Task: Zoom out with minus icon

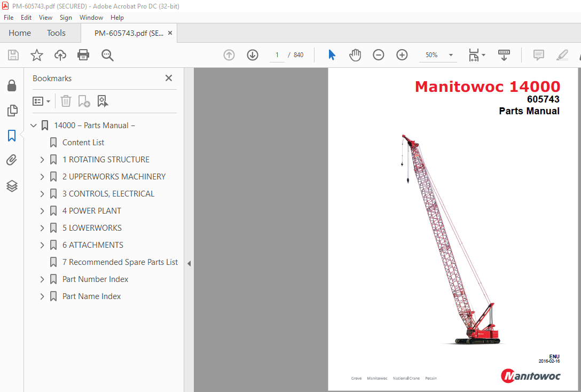Action: [x=378, y=55]
